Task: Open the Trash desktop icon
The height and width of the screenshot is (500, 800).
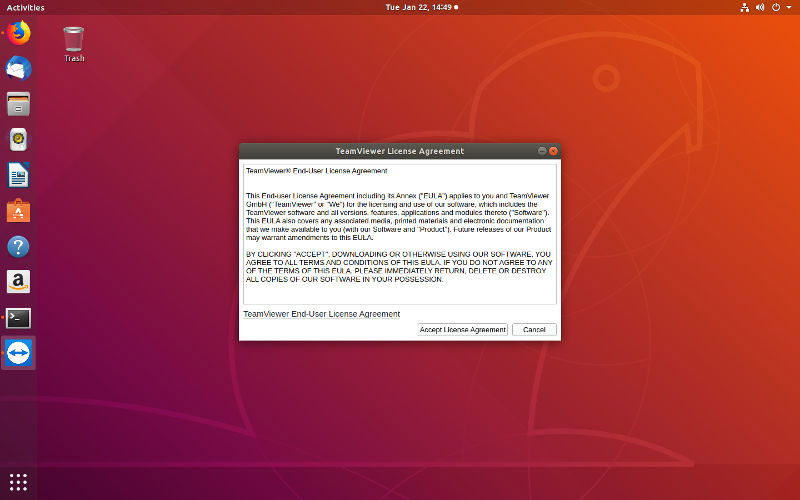Action: coord(74,45)
